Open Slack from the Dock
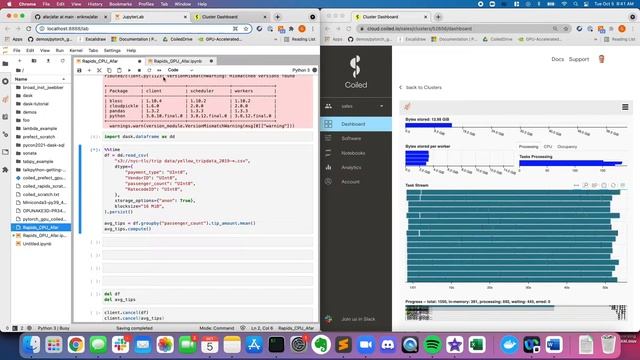This screenshot has width=640, height=360. click(120, 345)
